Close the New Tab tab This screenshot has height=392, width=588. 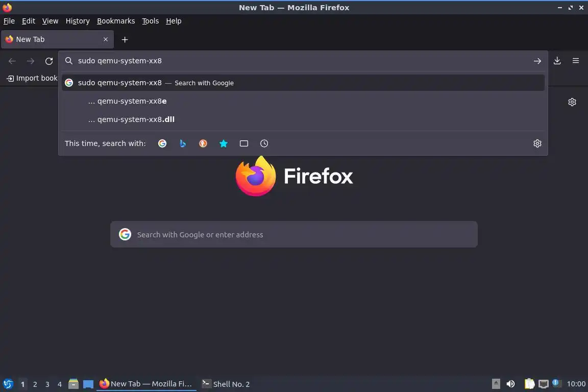(x=106, y=39)
